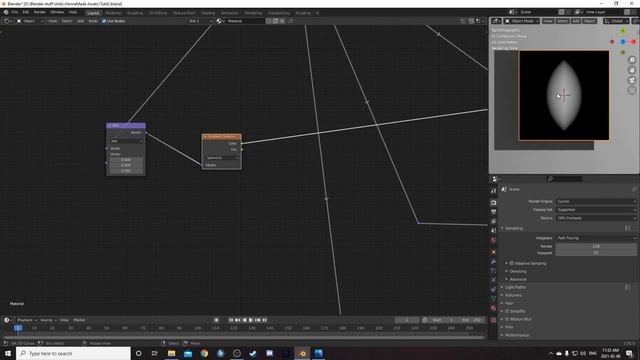Open the Feature Set Supported dropdown
This screenshot has height=360, width=640.
tap(596, 210)
